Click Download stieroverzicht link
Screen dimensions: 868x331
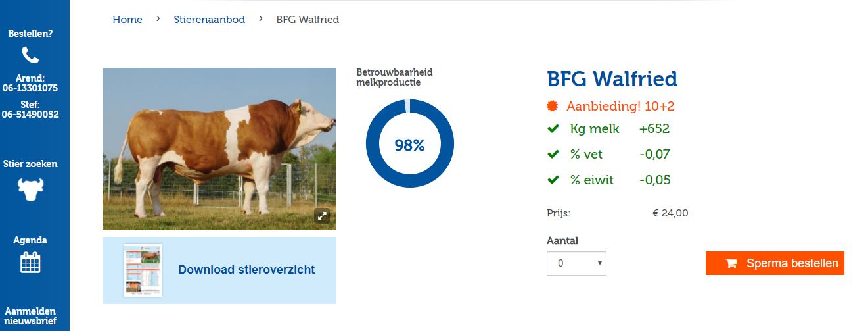tap(246, 270)
